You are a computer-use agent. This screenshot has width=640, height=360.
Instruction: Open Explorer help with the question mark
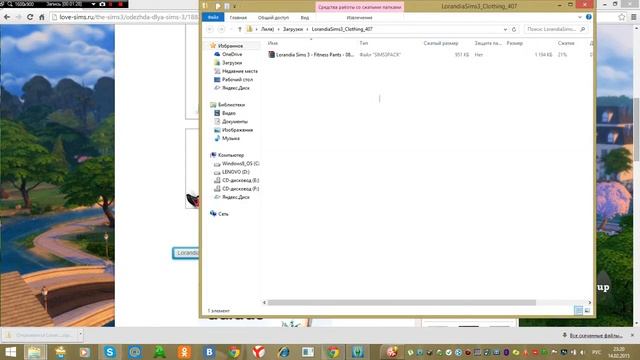click(589, 17)
